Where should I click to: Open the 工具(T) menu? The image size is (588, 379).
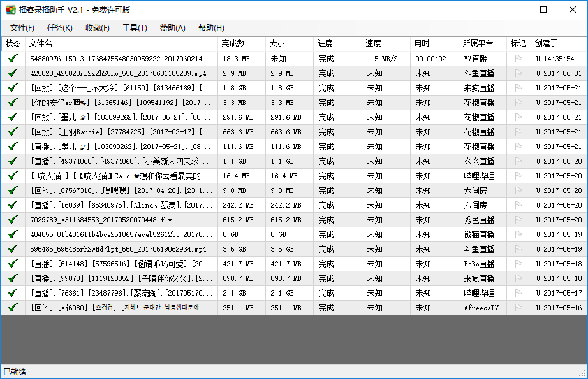(x=135, y=28)
